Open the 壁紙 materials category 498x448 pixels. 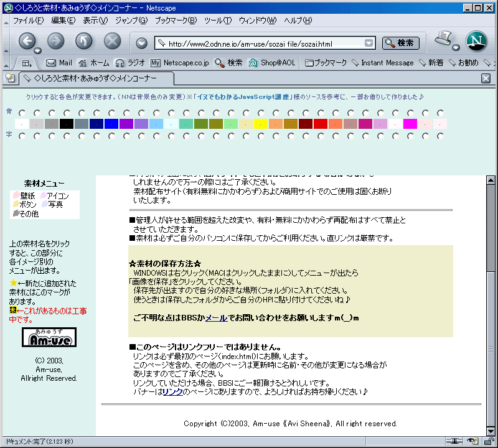24,195
